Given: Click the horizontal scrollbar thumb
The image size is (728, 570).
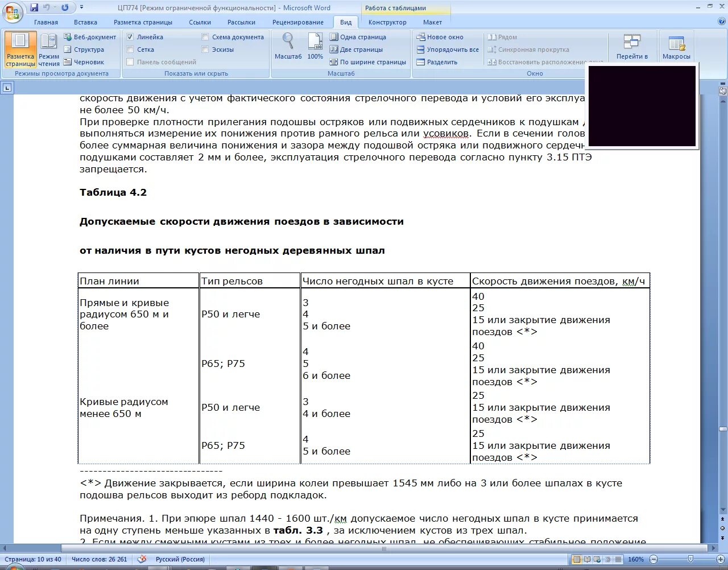Looking at the screenshot, I should click(384, 549).
